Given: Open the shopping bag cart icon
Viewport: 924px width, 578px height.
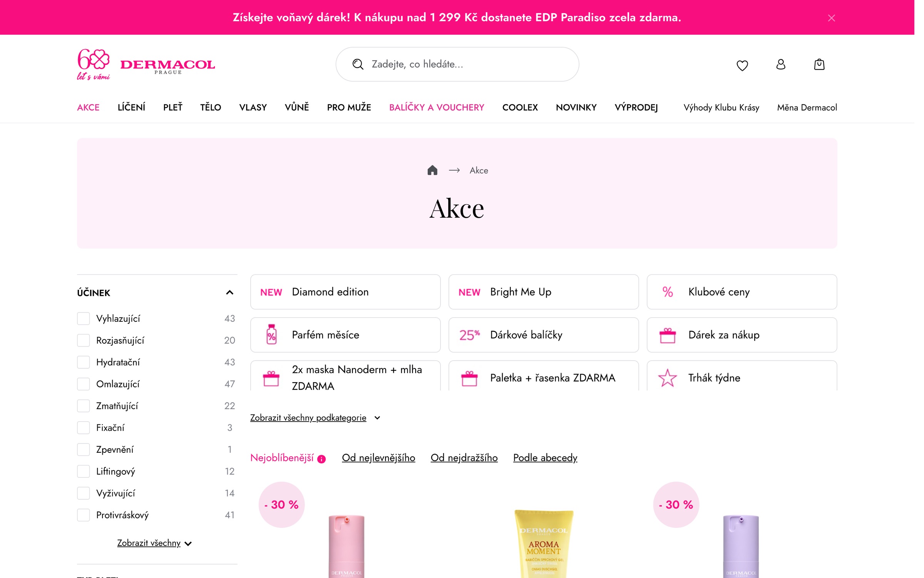Looking at the screenshot, I should click(x=819, y=64).
